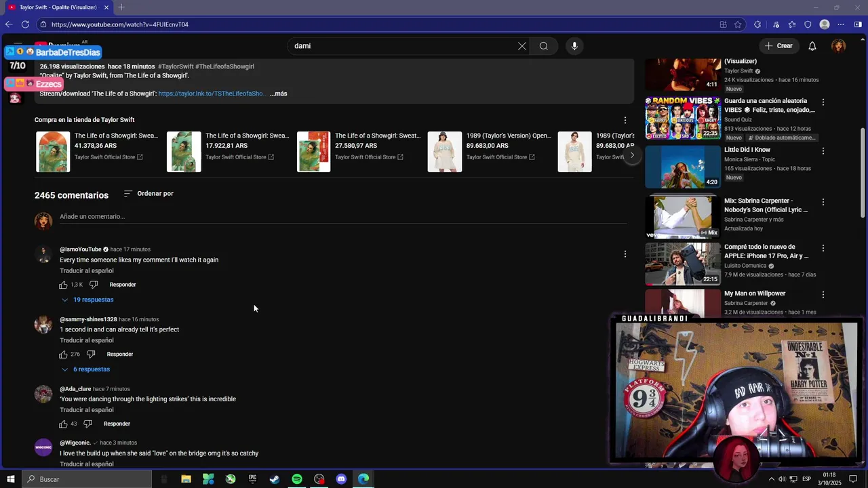The image size is (868, 488).
Task: Translate @IsmoYouTube comment to Spanish
Action: click(87, 271)
